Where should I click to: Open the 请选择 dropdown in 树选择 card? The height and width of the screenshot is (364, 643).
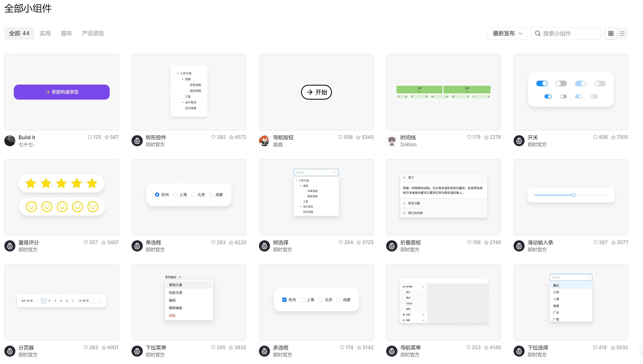[316, 173]
